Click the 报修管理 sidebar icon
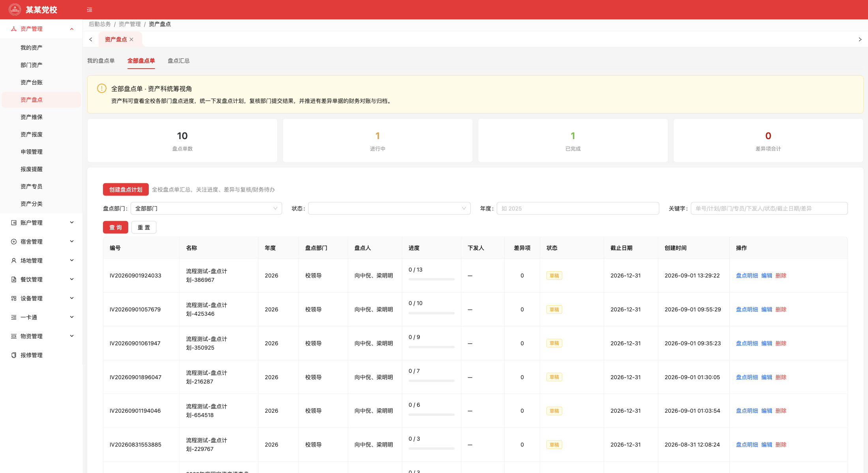This screenshot has width=868, height=473. [14, 355]
